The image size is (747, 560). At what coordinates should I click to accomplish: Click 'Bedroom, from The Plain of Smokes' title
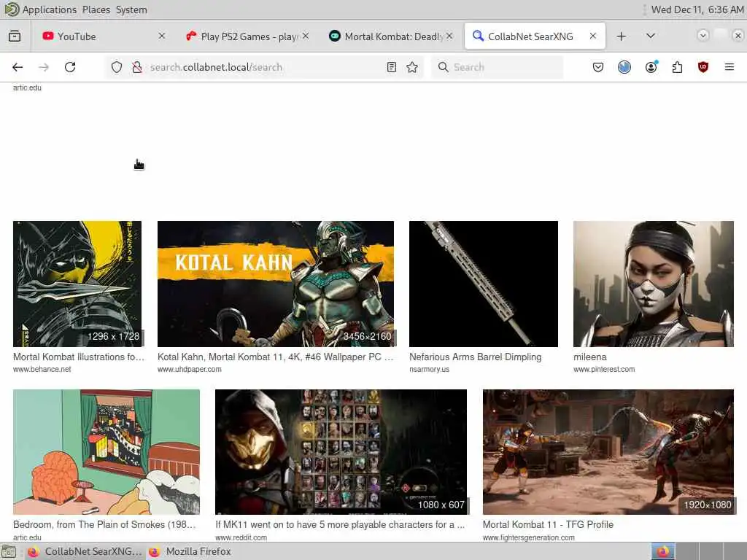click(104, 524)
